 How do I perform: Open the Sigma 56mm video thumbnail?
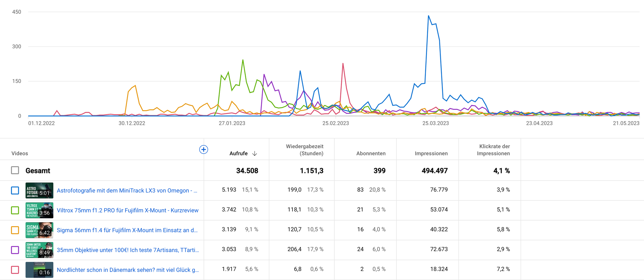(x=39, y=230)
